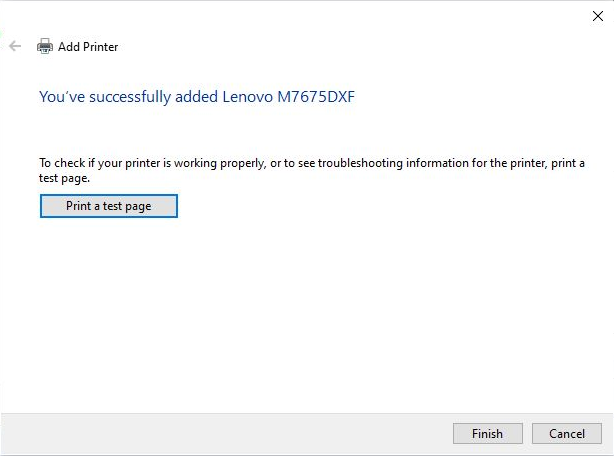Choose Cancel next to Finish
Image resolution: width=614 pixels, height=456 pixels.
point(567,433)
